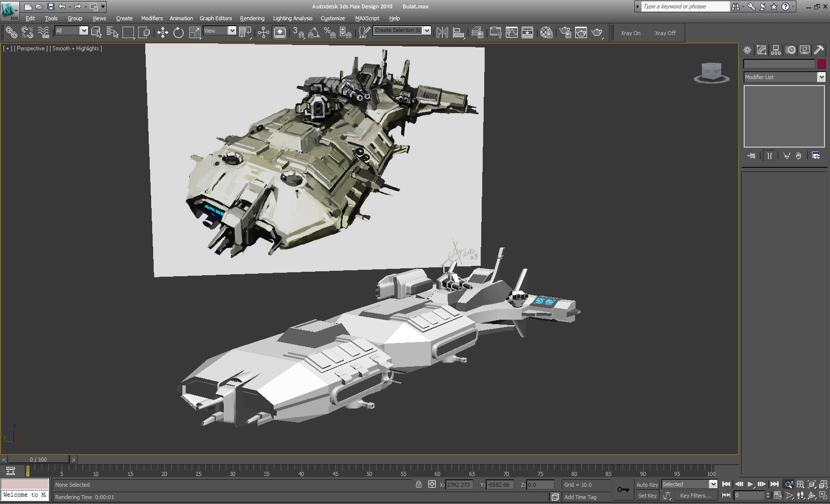
Task: Open Curve Editor from the toolbar
Action: coord(512,33)
